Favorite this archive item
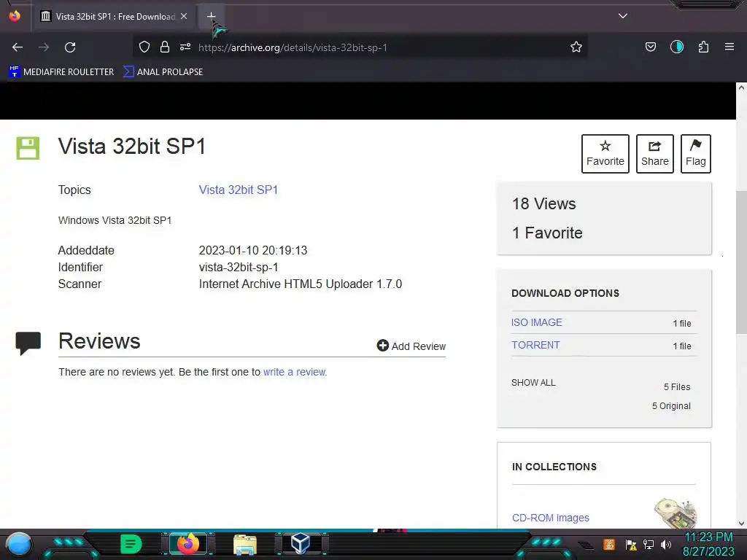The image size is (747, 560). (x=605, y=154)
